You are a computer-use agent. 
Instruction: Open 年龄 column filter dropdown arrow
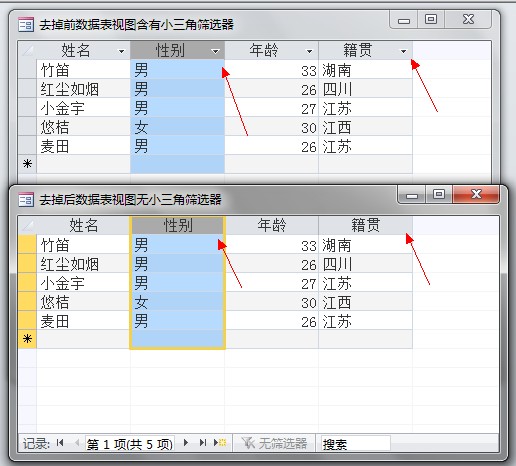pos(310,51)
